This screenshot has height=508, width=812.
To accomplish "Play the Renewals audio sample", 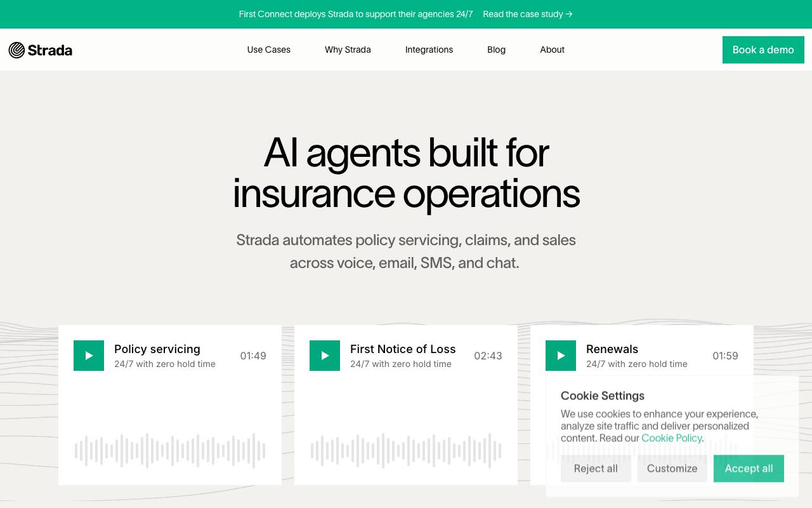I will point(561,356).
